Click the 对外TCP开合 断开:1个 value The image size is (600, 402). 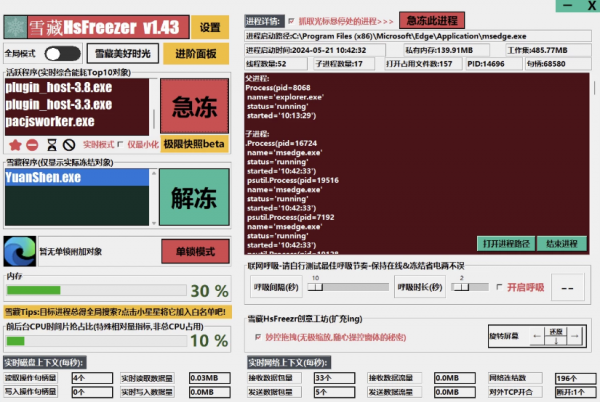pyautogui.click(x=576, y=392)
